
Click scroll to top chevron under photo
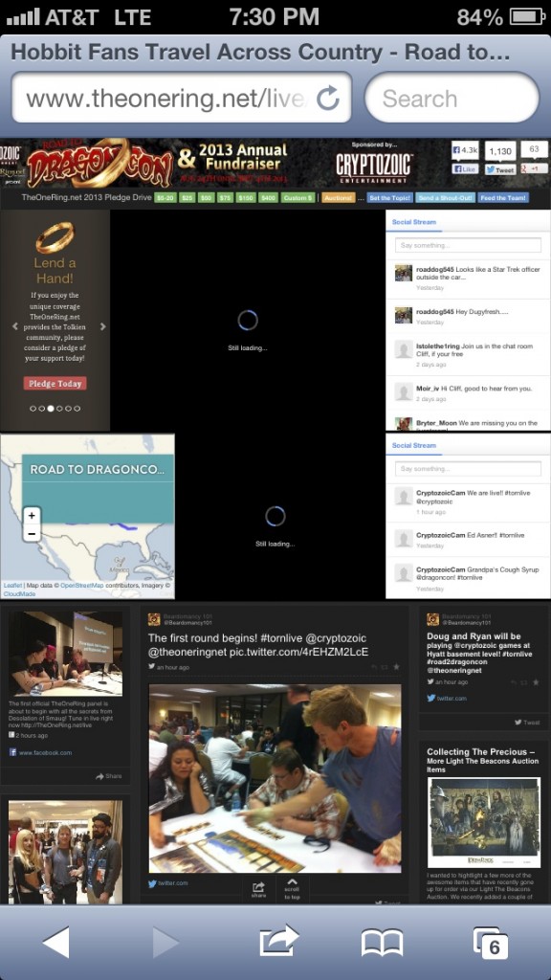click(292, 889)
